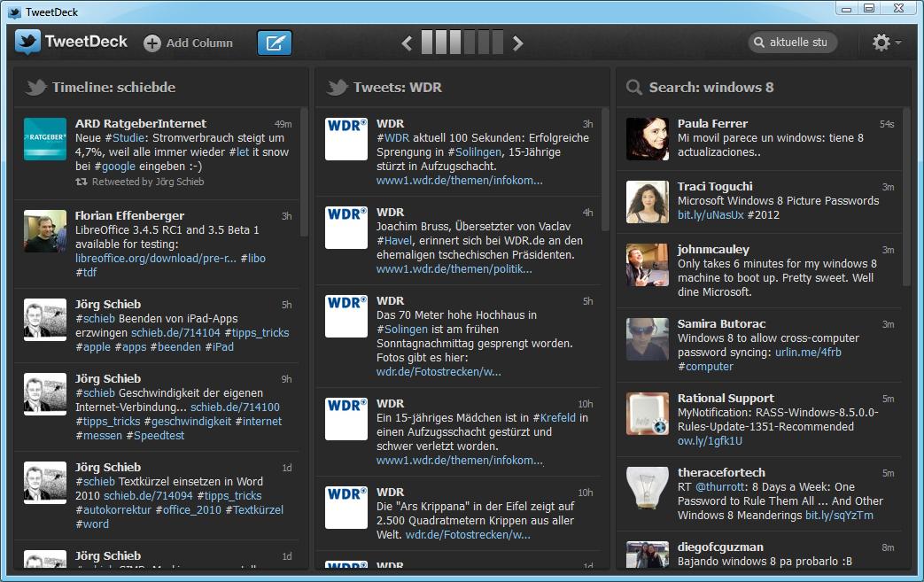
Task: Open the schieb.de/714100 link
Action: [x=235, y=407]
